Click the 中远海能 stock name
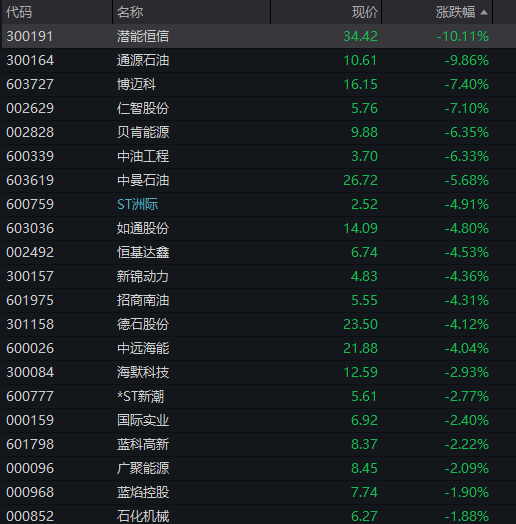 point(143,348)
